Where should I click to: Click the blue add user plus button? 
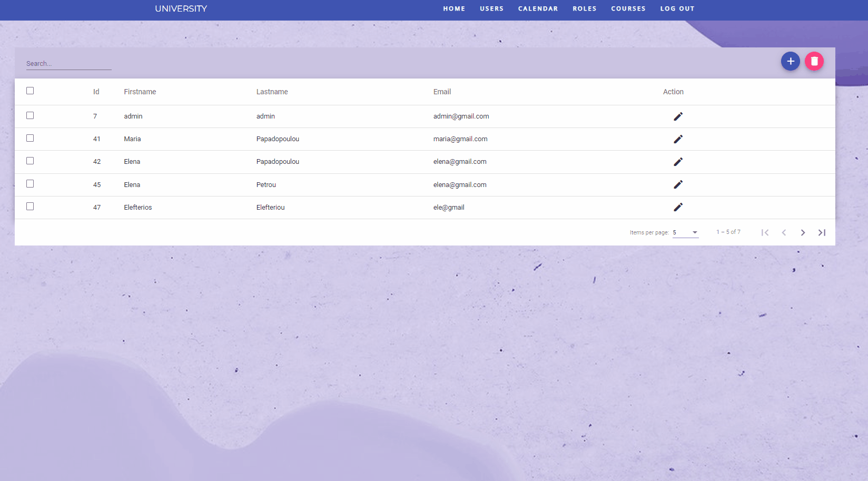[790, 61]
